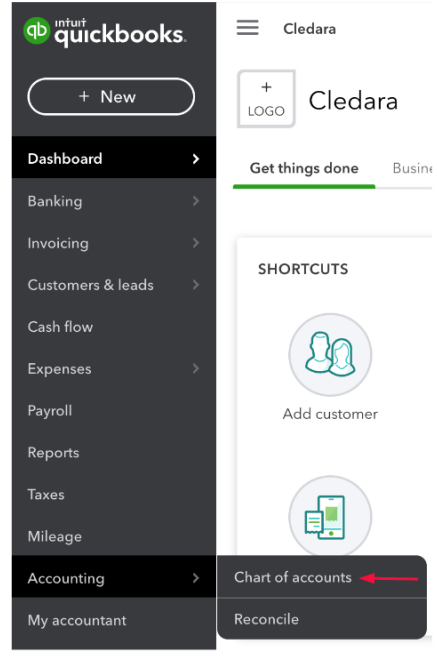The height and width of the screenshot is (661, 437).
Task: Go to Payroll in sidebar
Action: point(50,411)
